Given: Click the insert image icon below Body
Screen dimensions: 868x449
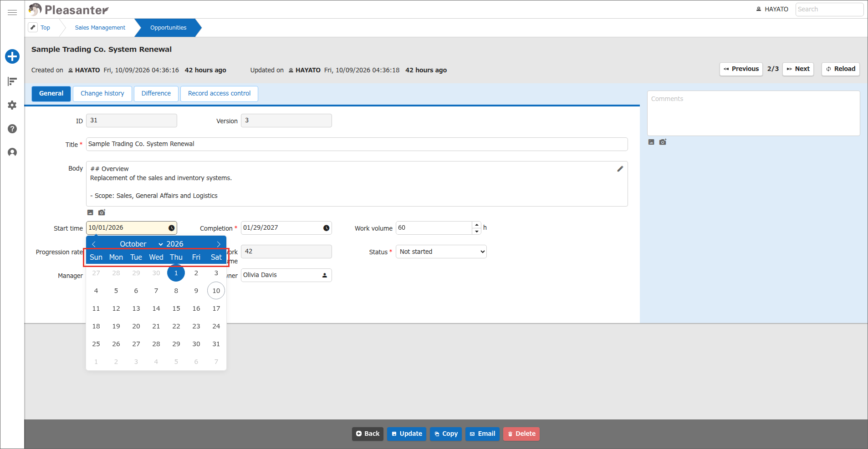Looking at the screenshot, I should (90, 212).
